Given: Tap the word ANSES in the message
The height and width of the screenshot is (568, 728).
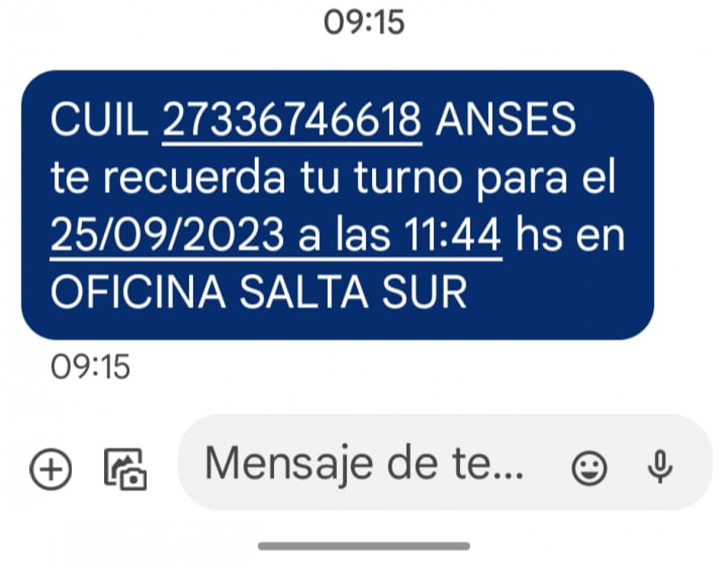Looking at the screenshot, I should pyautogui.click(x=505, y=121).
